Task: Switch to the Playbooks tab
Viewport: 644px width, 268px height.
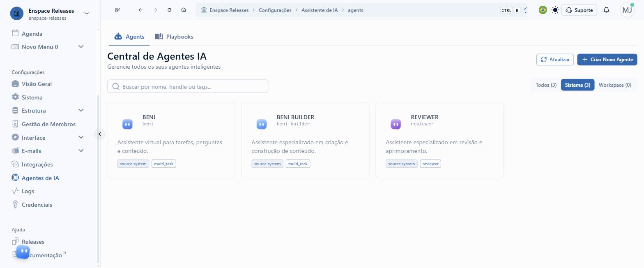Action: [x=174, y=37]
